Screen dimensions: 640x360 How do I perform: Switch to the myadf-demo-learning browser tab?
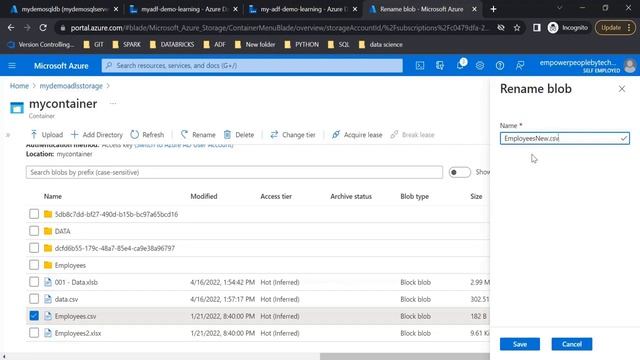[x=184, y=9]
